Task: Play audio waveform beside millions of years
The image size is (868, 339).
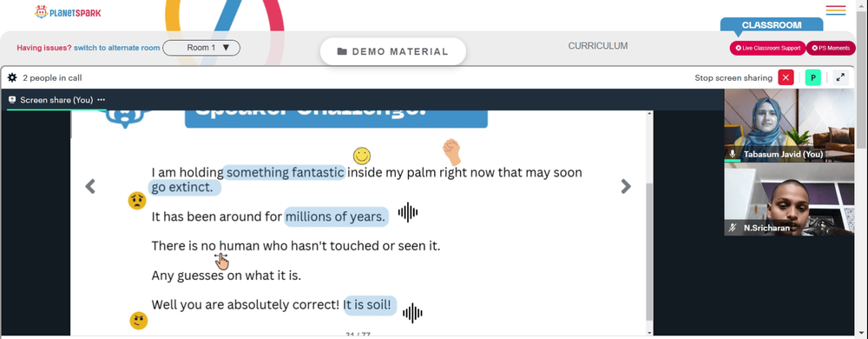Action: pos(407,213)
